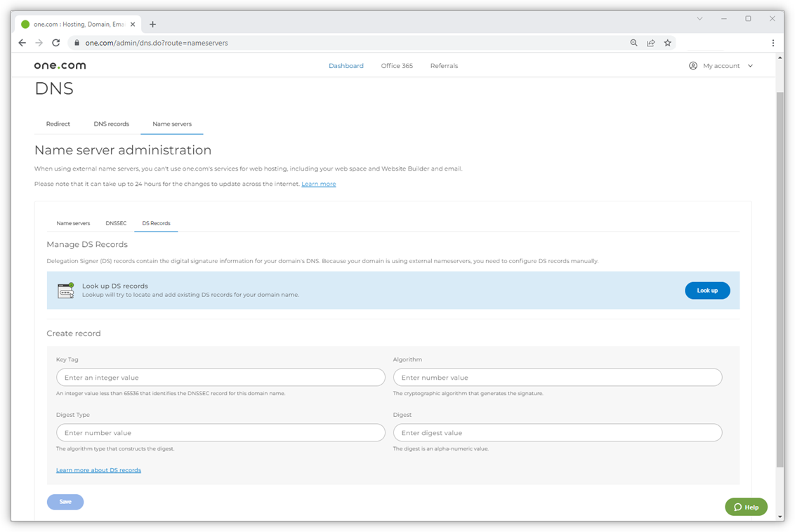Focus the Digest value input field
Screen dimensions: 795x532
point(557,433)
